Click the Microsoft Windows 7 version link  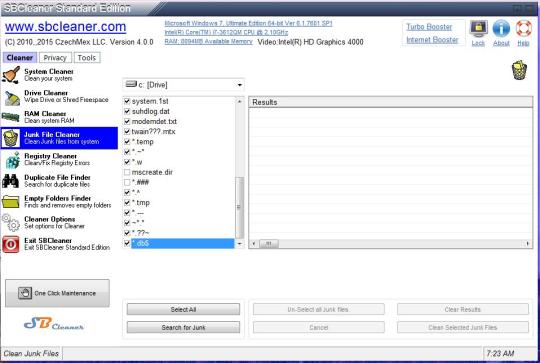[x=248, y=23]
